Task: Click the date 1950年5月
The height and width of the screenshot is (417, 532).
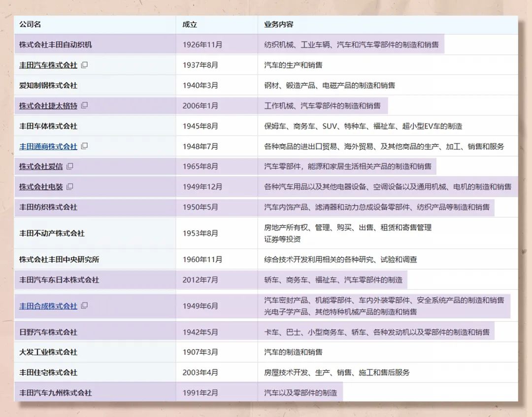Action: pyautogui.click(x=200, y=207)
